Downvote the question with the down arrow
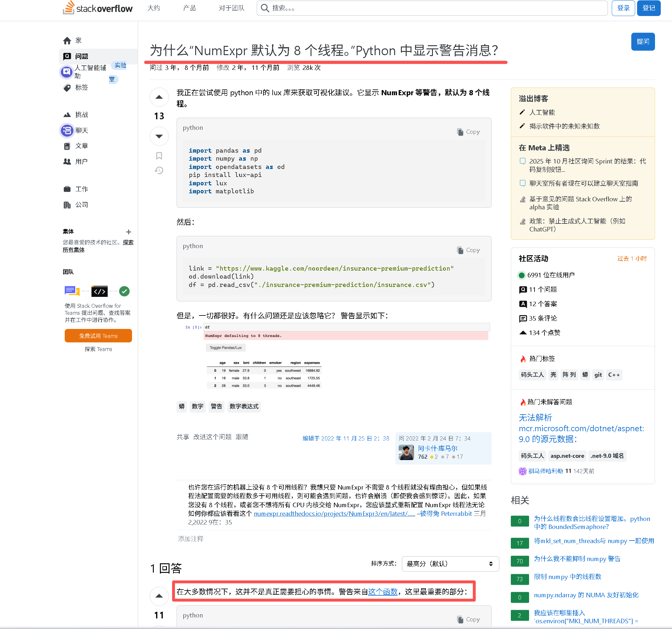 [159, 136]
